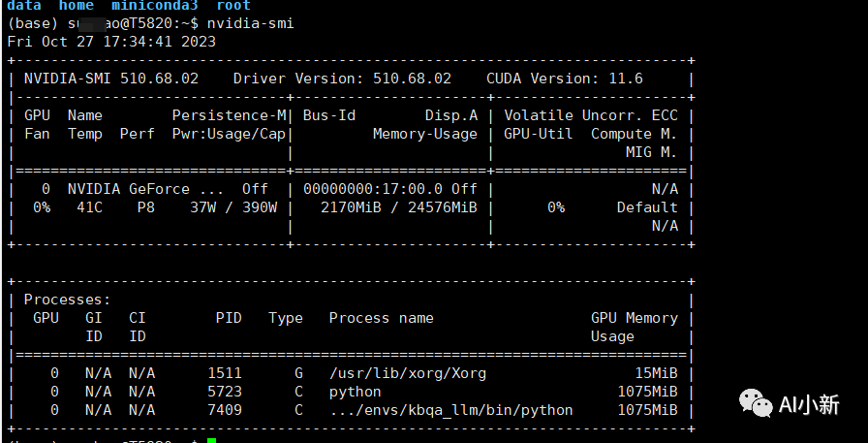
Task: Click PID '5723' in process table
Action: 225,392
